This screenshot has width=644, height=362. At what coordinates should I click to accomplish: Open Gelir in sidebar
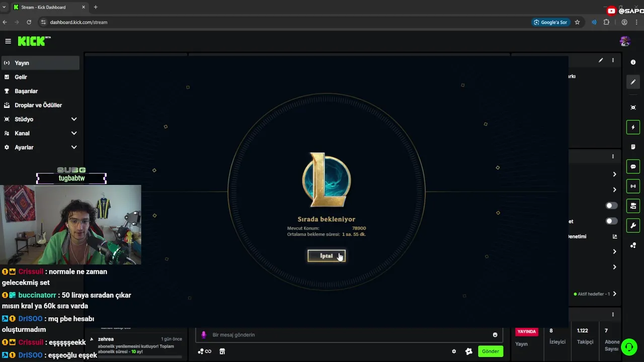(40, 77)
